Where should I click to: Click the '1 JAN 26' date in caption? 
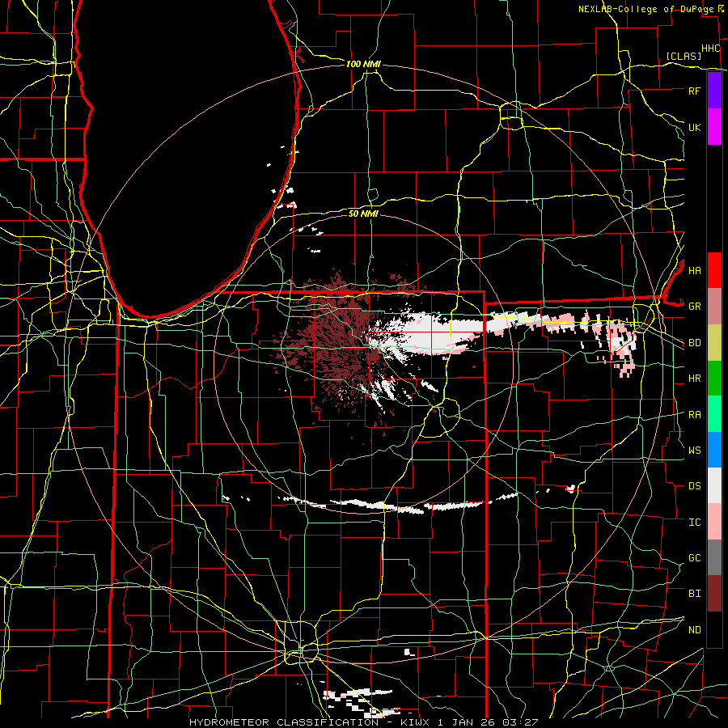467,722
